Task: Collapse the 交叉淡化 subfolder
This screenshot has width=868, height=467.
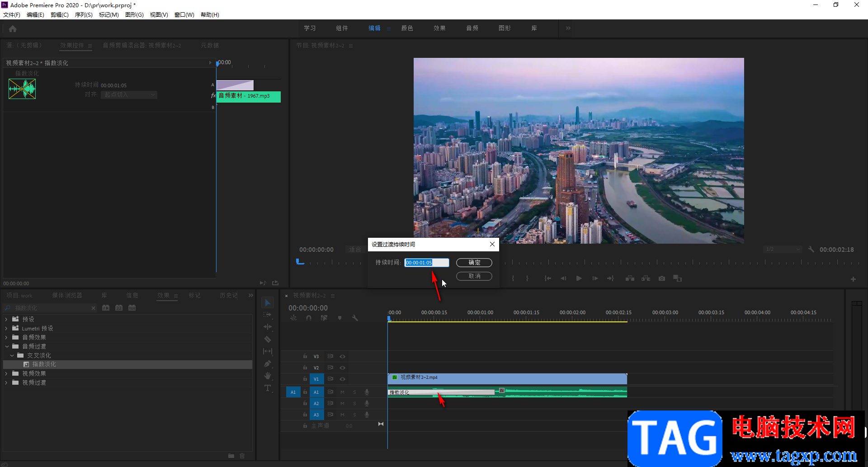Action: click(12, 355)
